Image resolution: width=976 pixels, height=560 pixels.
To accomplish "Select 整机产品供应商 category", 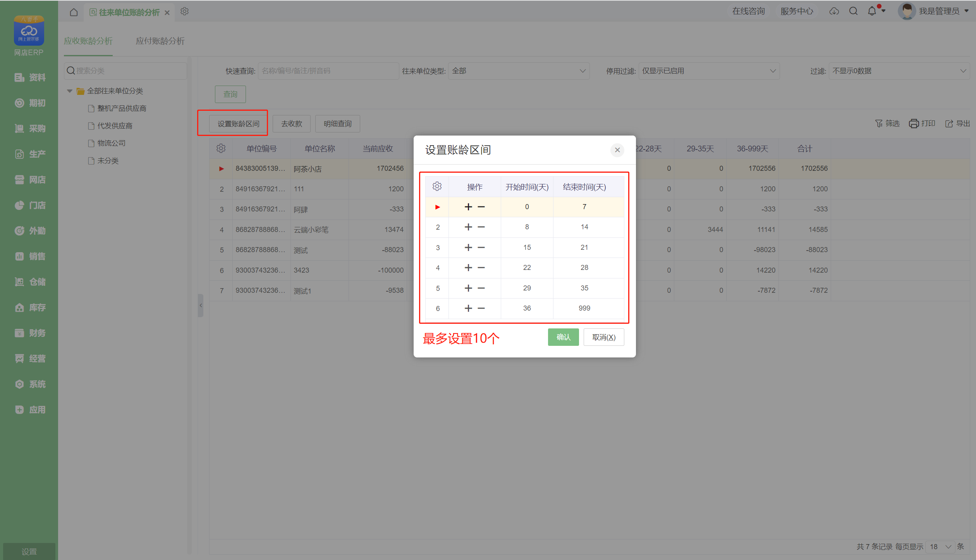I will 122,108.
